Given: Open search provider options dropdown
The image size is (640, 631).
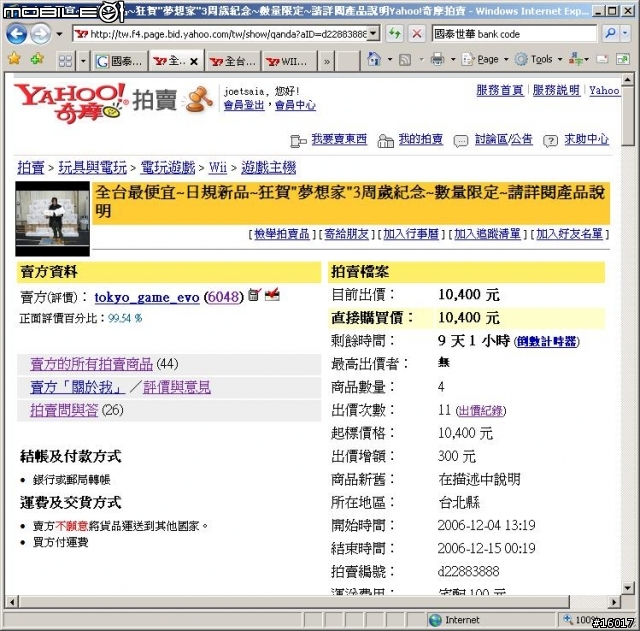Looking at the screenshot, I should coord(625,33).
